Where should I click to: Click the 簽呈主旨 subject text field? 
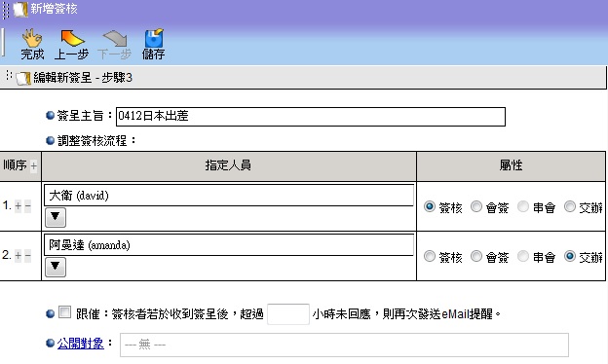coord(311,117)
